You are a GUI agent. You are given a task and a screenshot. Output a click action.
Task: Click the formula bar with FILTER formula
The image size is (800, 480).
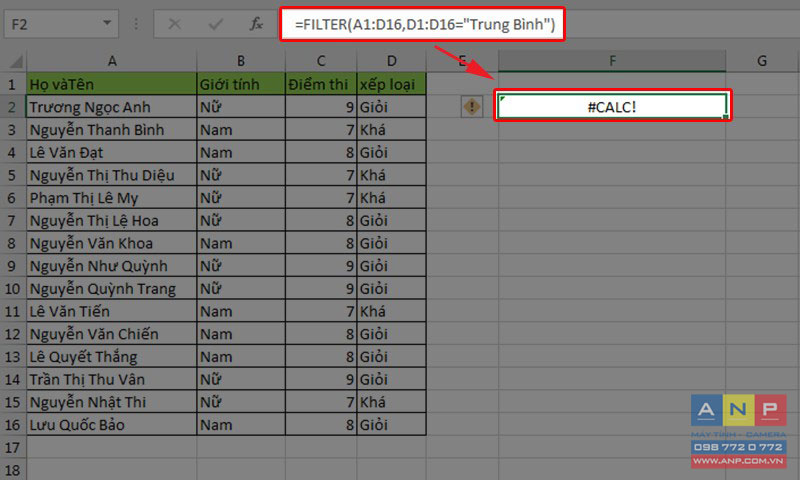(422, 24)
